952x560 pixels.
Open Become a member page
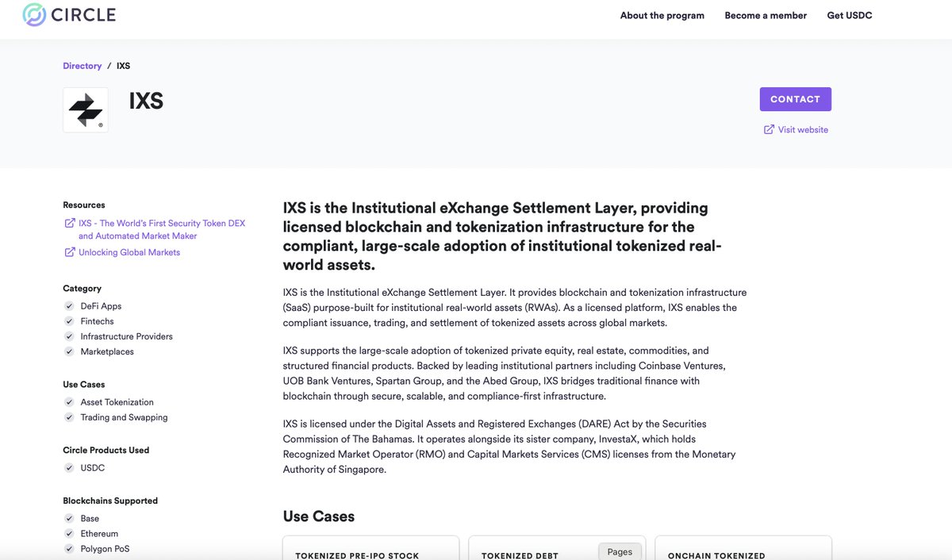(x=766, y=15)
